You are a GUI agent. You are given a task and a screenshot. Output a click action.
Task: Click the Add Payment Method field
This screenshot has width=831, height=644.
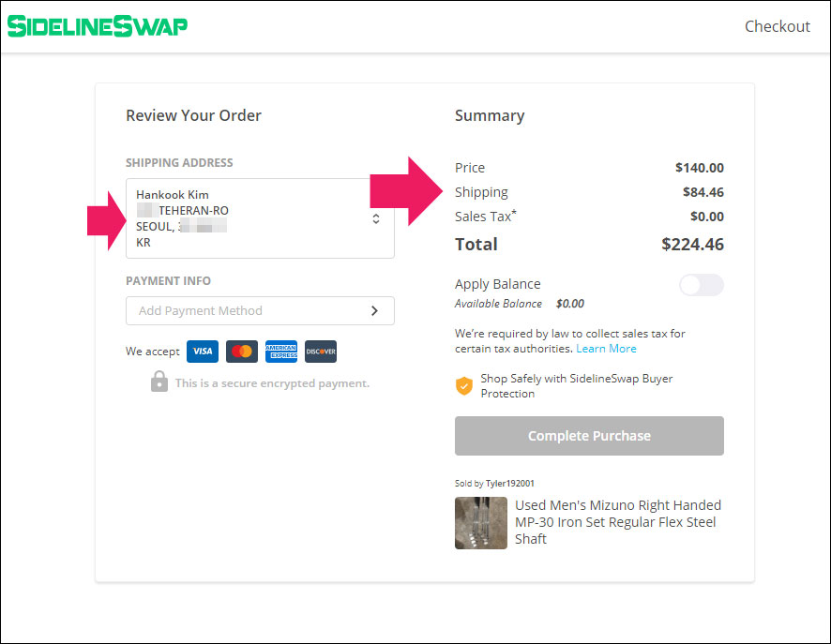260,311
